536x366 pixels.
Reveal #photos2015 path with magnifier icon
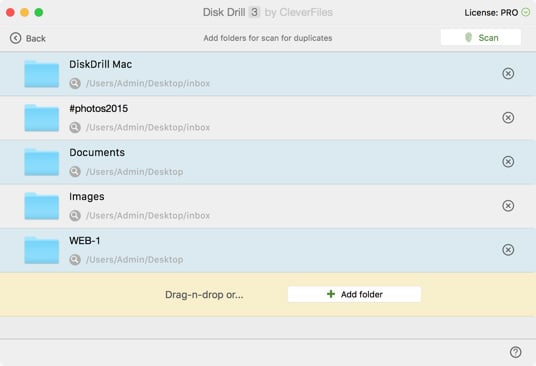[x=75, y=127]
